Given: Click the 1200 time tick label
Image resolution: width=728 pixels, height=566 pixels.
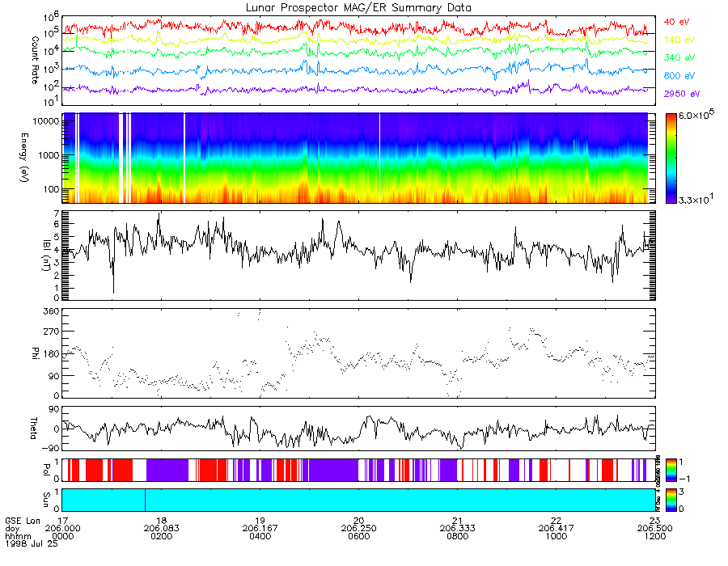Looking at the screenshot, I should tap(654, 536).
